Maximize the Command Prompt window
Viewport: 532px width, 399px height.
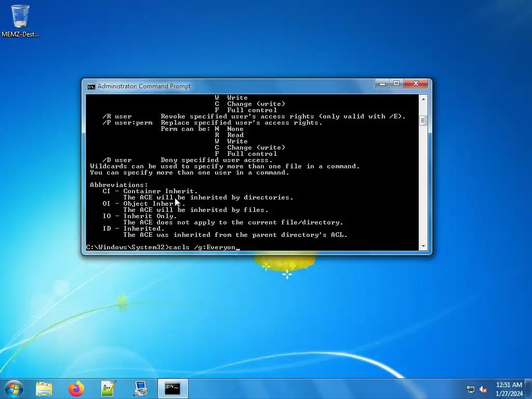[x=396, y=84]
